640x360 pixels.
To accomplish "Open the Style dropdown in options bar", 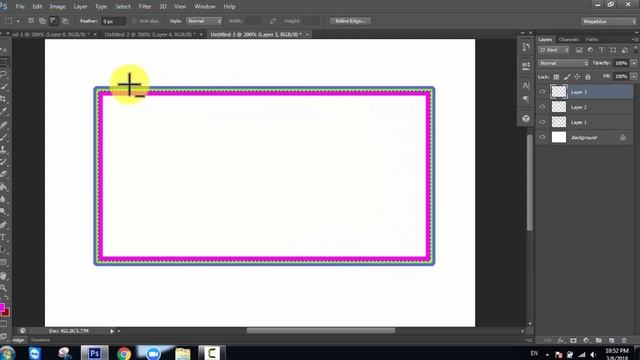I will pyautogui.click(x=204, y=21).
